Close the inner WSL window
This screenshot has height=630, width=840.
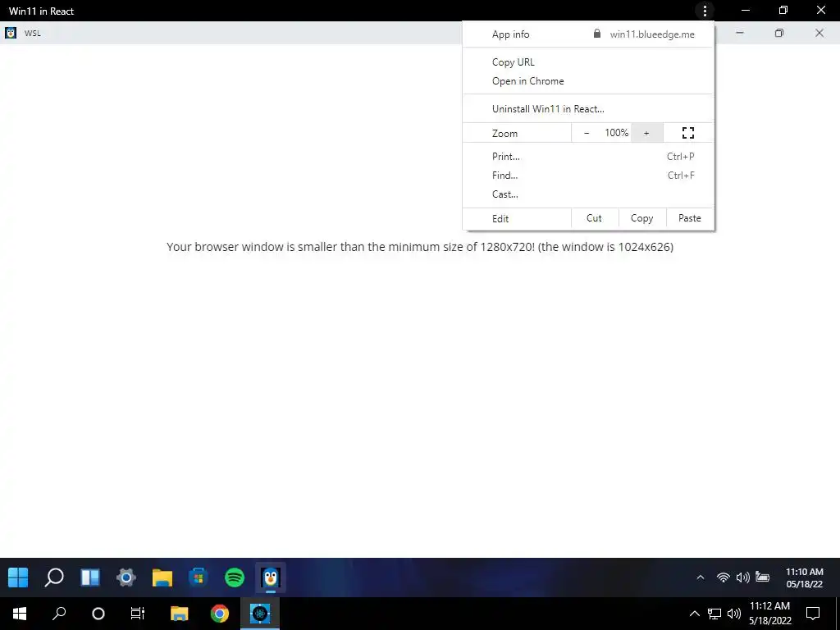(819, 33)
